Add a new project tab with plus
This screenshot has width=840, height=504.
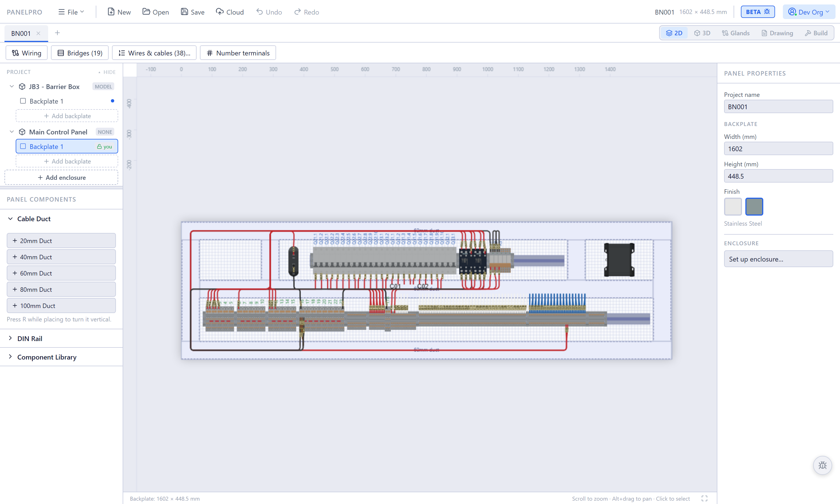[x=57, y=33]
